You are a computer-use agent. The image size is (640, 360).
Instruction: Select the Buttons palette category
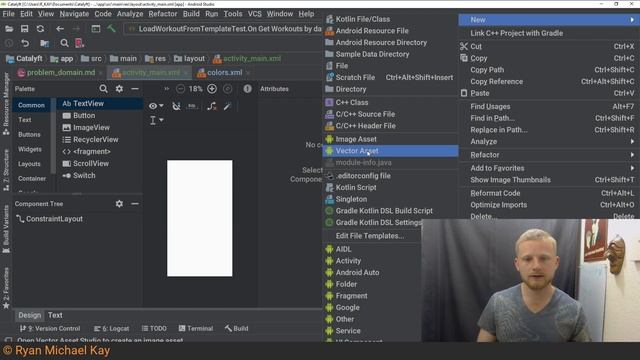click(x=29, y=135)
